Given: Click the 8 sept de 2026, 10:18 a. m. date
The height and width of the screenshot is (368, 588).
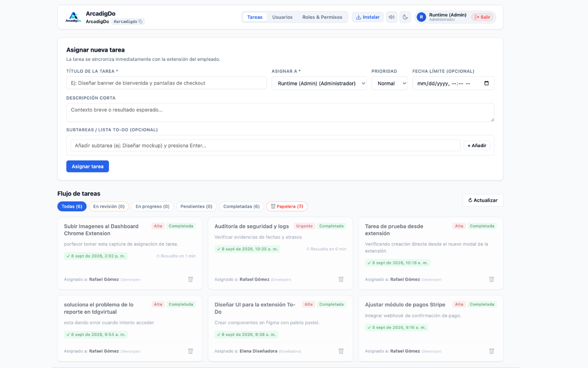Looking at the screenshot, I should pyautogui.click(x=398, y=263).
